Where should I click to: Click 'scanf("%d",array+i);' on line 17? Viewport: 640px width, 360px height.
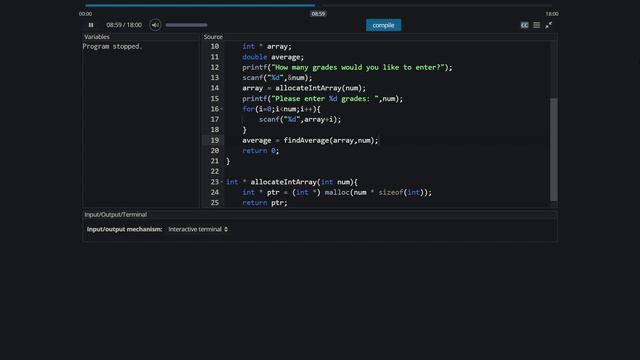[300, 120]
